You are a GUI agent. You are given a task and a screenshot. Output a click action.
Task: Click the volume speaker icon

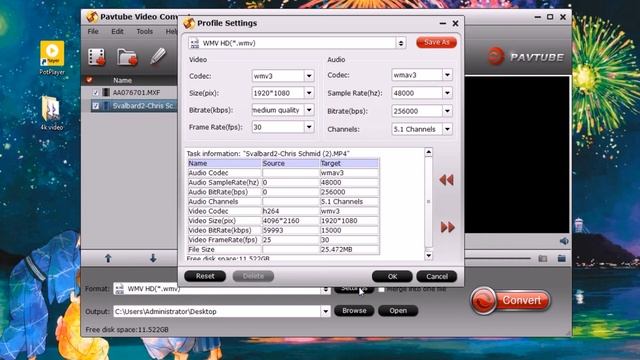[564, 241]
